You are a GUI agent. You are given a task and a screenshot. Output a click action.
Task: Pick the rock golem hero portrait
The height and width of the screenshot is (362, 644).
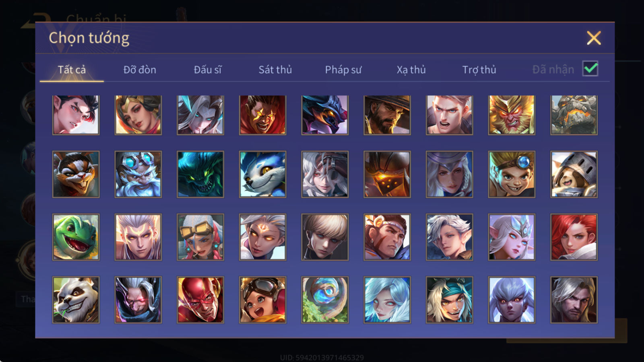(x=574, y=115)
